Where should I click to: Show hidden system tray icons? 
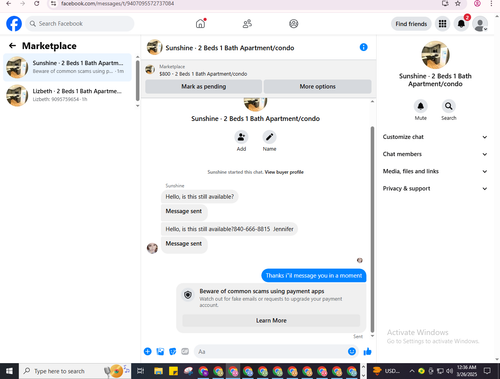coord(412,371)
